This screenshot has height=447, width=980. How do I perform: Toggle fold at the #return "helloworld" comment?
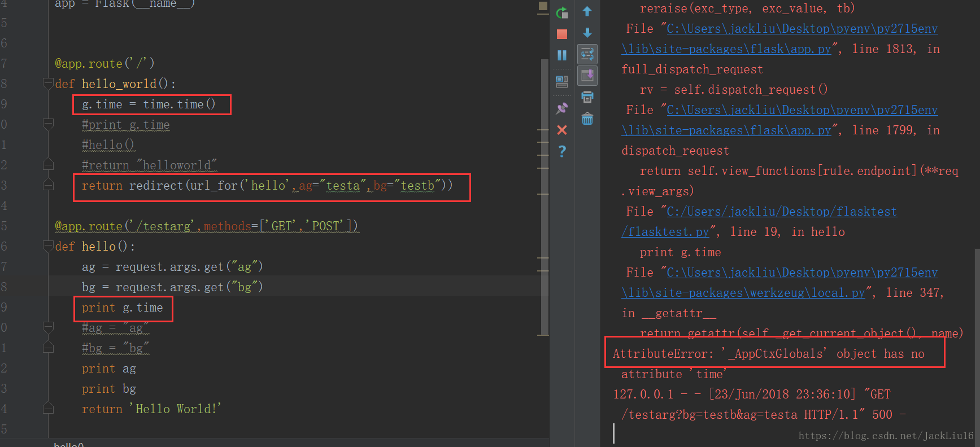point(48,165)
